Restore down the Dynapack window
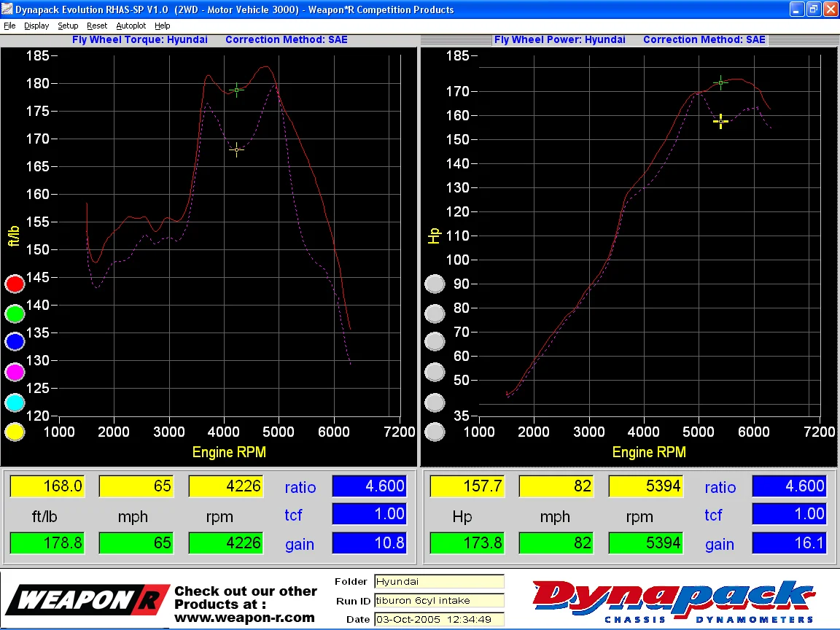This screenshot has height=630, width=840. (813, 9)
